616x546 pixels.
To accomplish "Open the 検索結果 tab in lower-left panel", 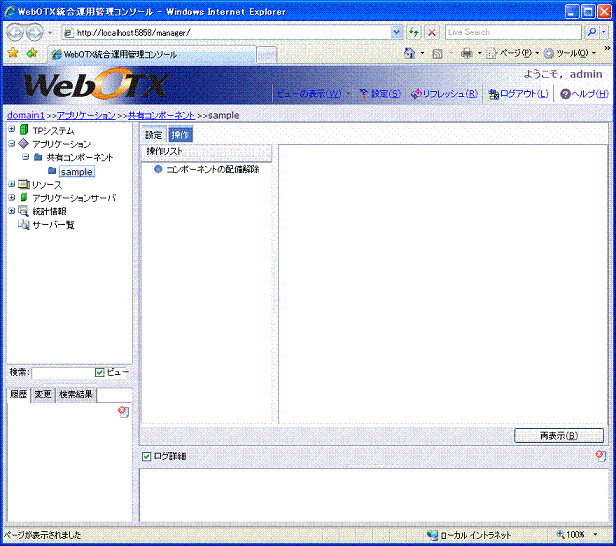I will point(76,395).
